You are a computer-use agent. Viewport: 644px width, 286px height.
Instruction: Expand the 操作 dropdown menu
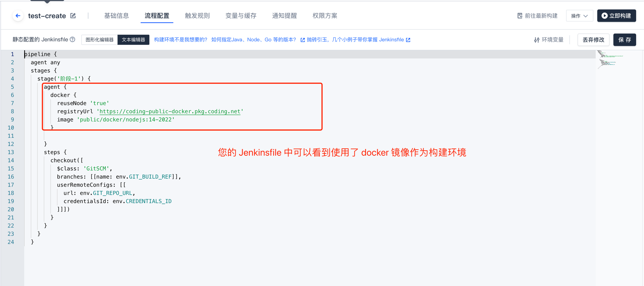pyautogui.click(x=579, y=16)
